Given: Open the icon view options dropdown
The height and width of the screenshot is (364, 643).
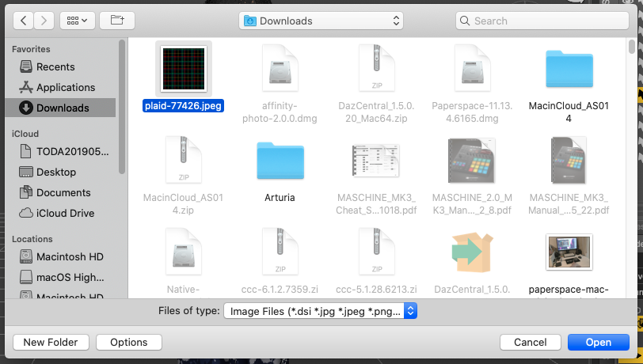Looking at the screenshot, I should click(x=78, y=21).
